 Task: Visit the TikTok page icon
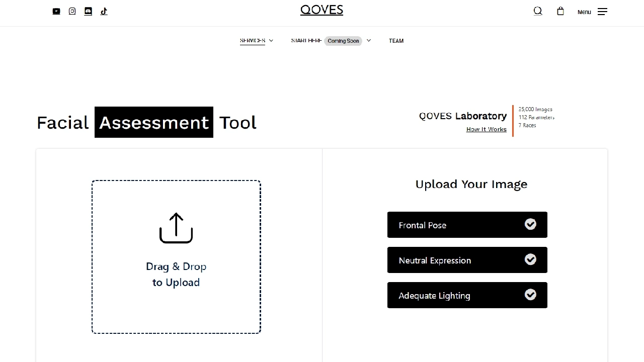[x=104, y=11]
